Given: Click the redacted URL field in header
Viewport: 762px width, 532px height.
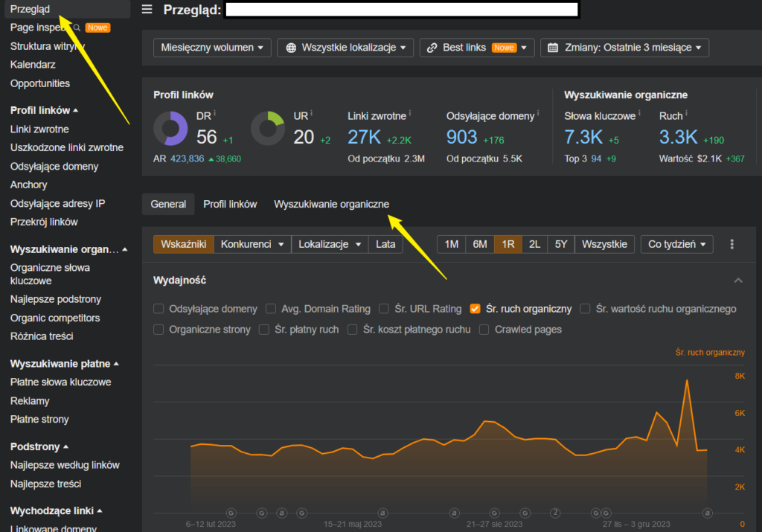Looking at the screenshot, I should (x=402, y=9).
